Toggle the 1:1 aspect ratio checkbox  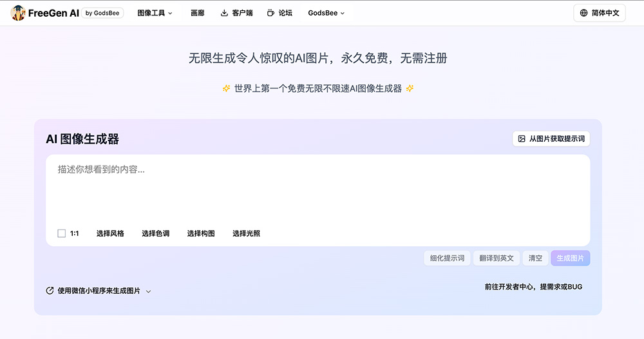[x=62, y=233]
